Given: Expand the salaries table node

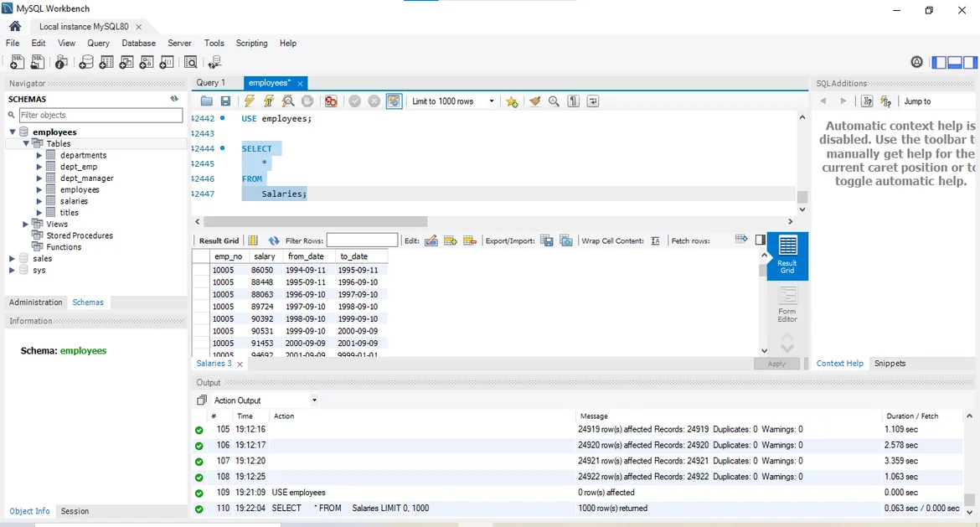Looking at the screenshot, I should pos(39,201).
